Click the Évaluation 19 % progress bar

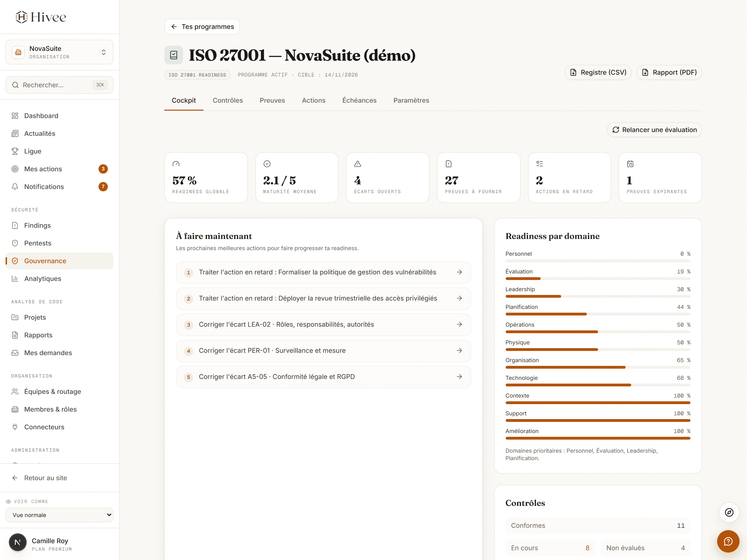pos(598,279)
